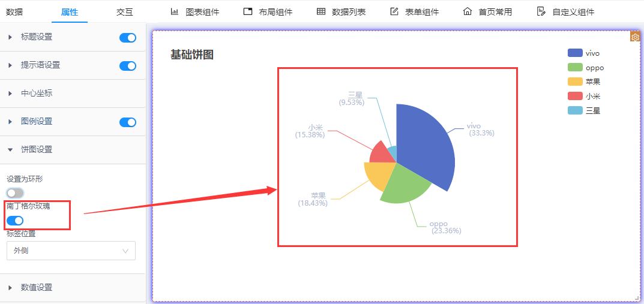This screenshot has width=644, height=304.
Task: Open the 标签位置 dropdown showing 外侧
Action: pyautogui.click(x=71, y=251)
